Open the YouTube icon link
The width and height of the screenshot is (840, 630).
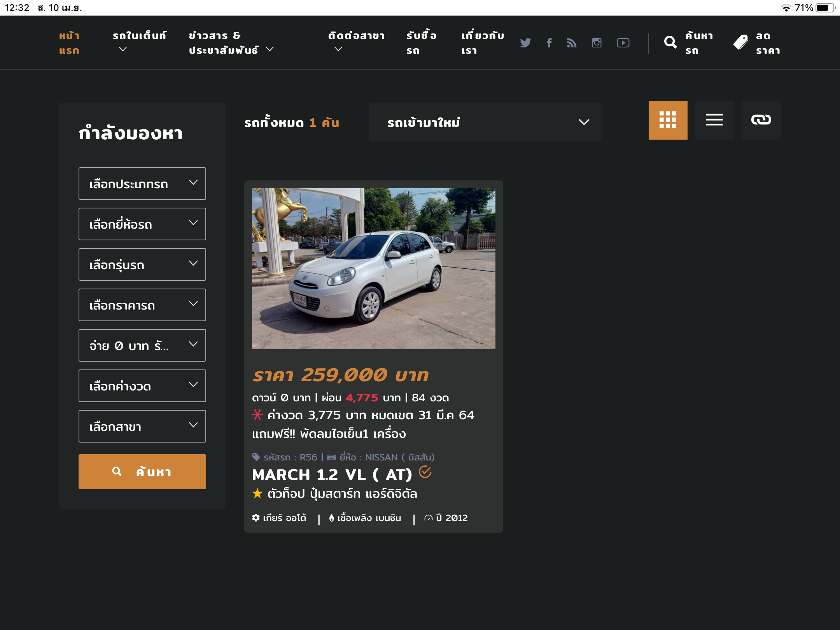[x=623, y=43]
